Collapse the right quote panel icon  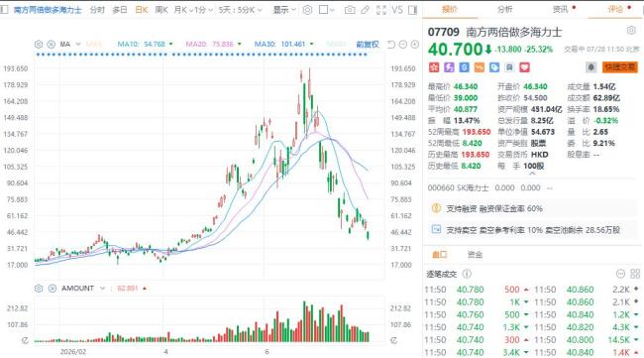tap(413, 10)
